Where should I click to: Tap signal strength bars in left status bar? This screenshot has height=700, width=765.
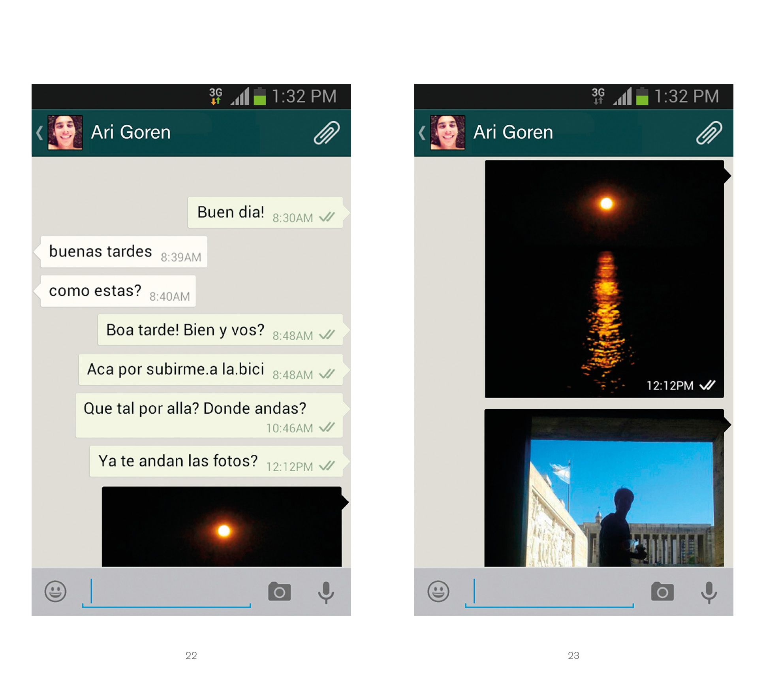(x=240, y=96)
